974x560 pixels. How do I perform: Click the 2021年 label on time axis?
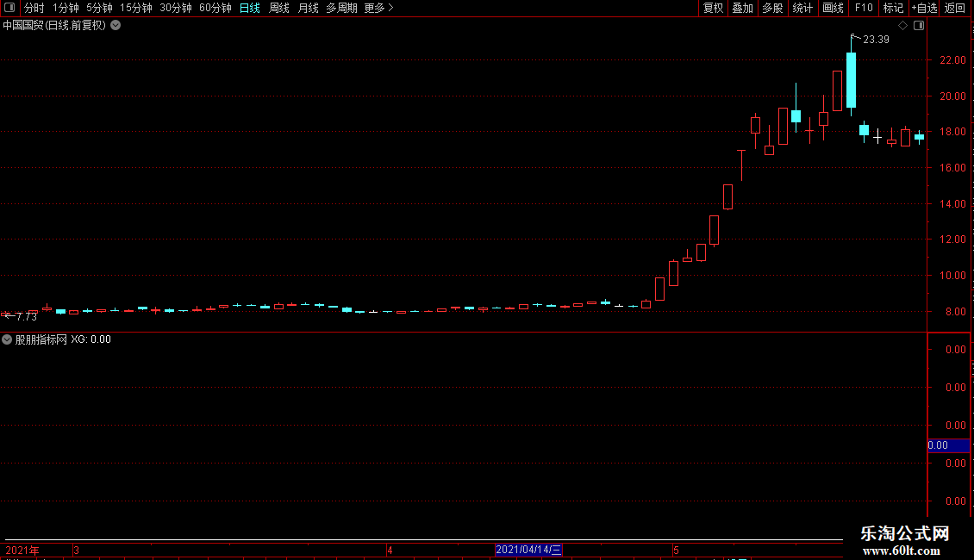tap(22, 550)
